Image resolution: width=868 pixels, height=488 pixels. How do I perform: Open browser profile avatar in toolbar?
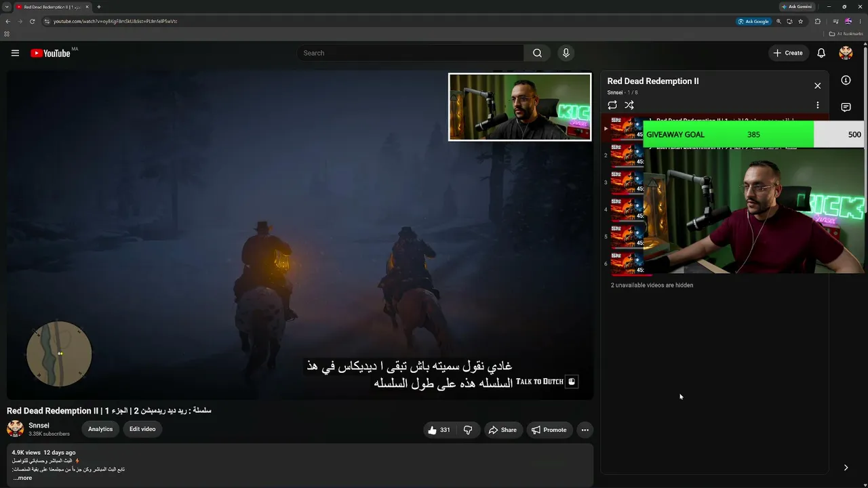pyautogui.click(x=848, y=21)
